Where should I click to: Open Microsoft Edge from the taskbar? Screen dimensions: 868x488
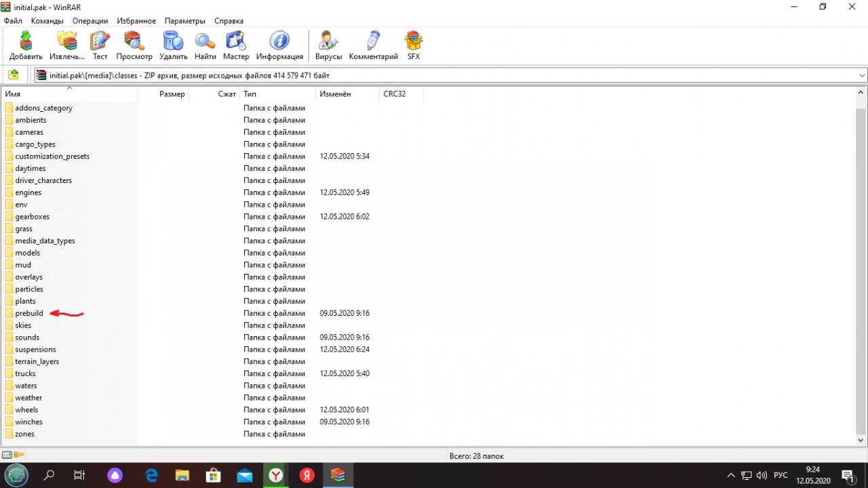click(152, 475)
